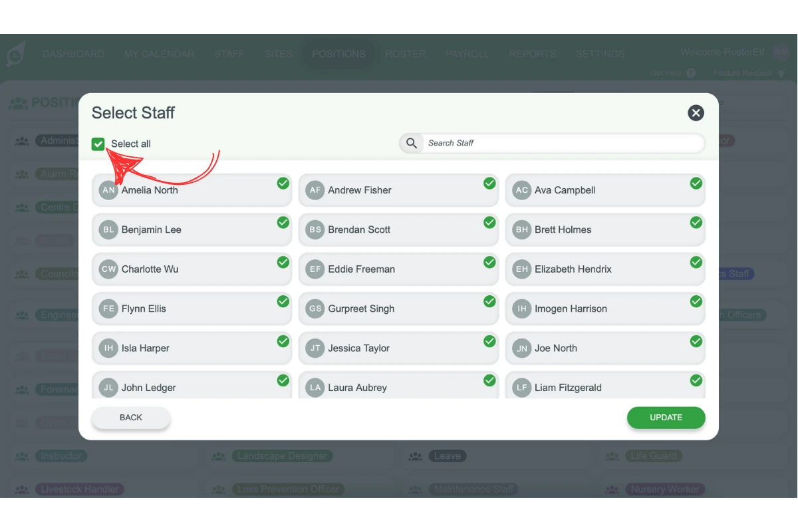Click the Nursery Worker position tag

click(665, 489)
